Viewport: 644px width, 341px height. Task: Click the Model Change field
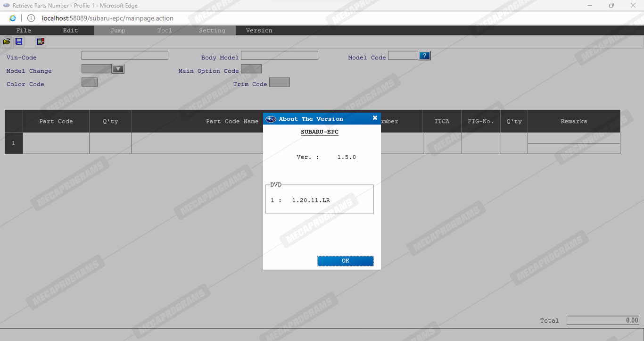click(x=97, y=69)
